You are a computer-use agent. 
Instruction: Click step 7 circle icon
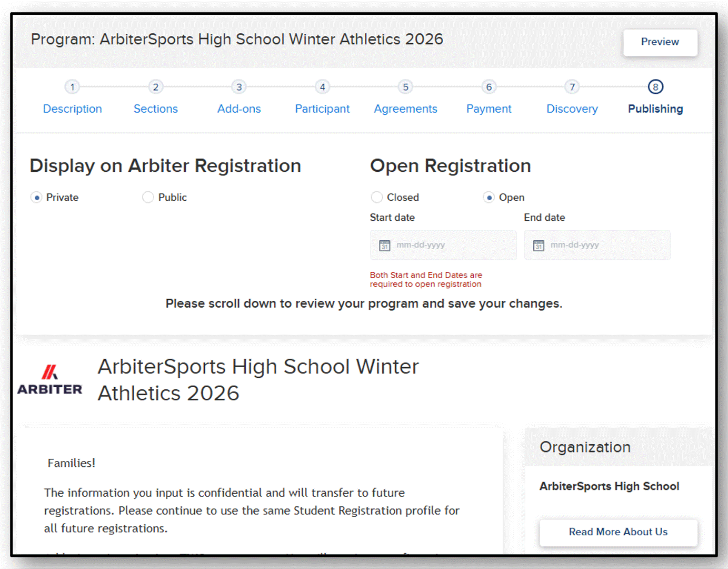pyautogui.click(x=572, y=87)
